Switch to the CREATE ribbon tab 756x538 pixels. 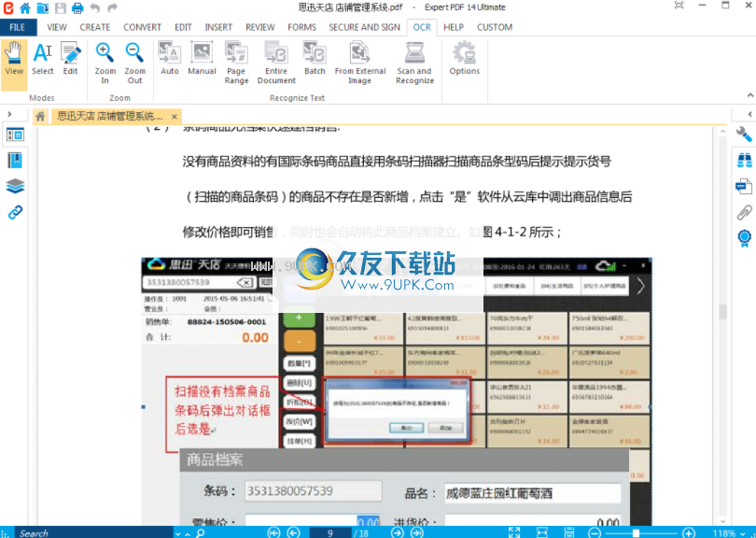[x=95, y=27]
